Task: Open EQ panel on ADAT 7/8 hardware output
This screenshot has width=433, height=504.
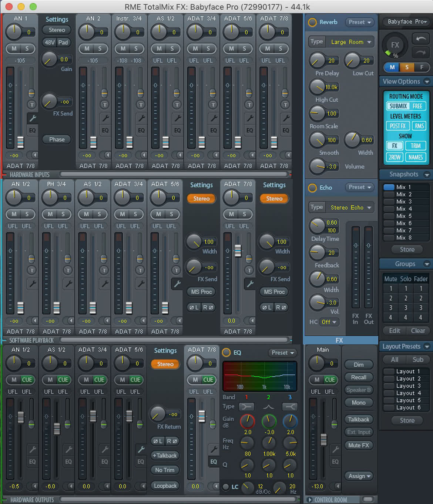Action: point(214,461)
